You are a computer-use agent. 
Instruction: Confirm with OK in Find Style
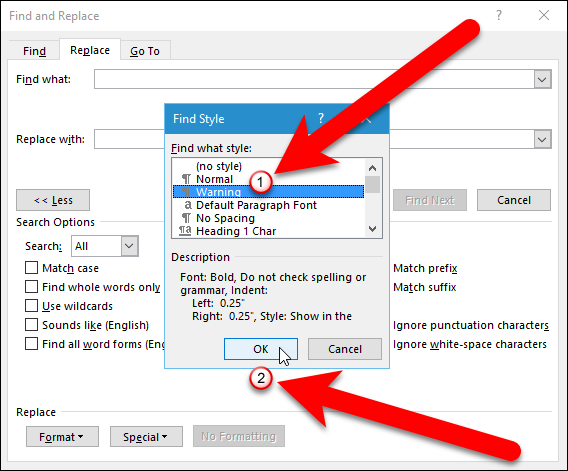pos(261,349)
